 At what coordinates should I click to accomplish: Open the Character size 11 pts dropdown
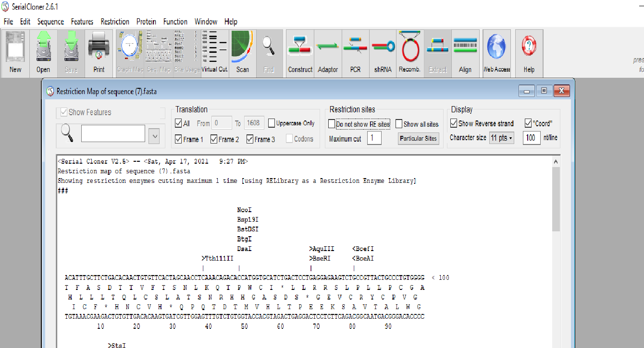502,138
